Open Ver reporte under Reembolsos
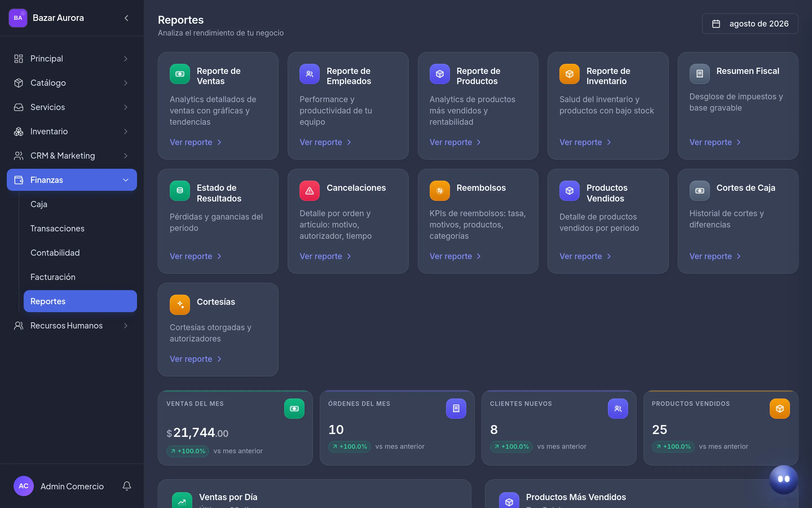812x508 pixels. pos(455,256)
